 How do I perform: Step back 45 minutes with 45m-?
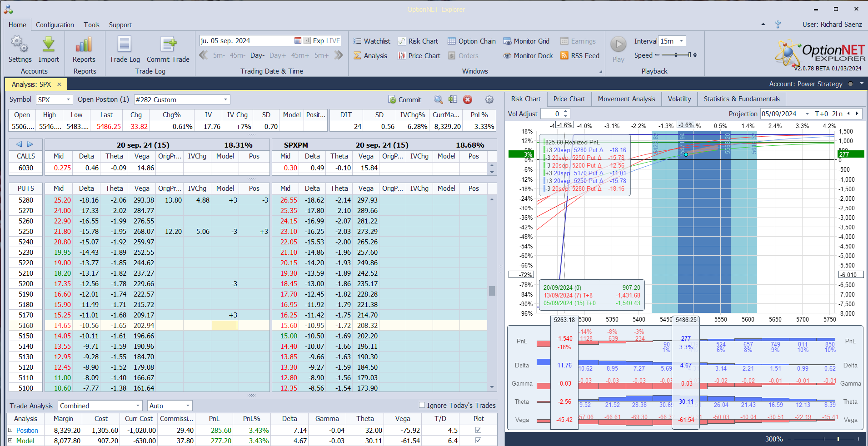click(237, 55)
